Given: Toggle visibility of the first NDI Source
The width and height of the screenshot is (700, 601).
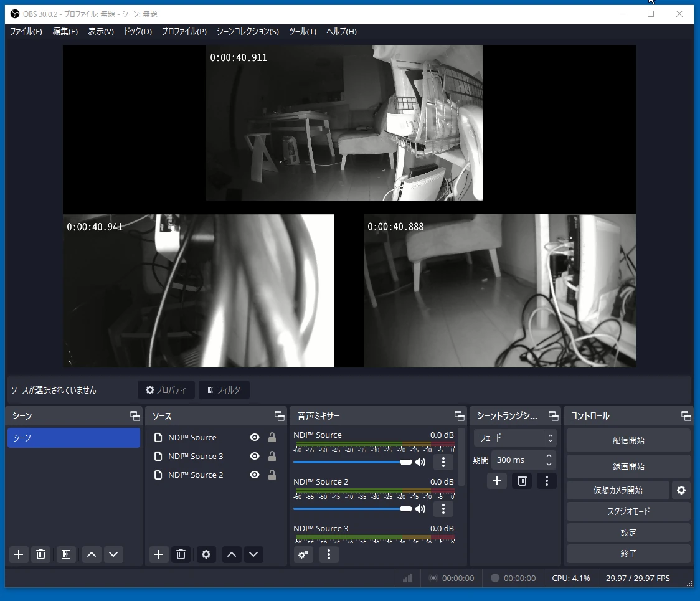Looking at the screenshot, I should pyautogui.click(x=255, y=438).
